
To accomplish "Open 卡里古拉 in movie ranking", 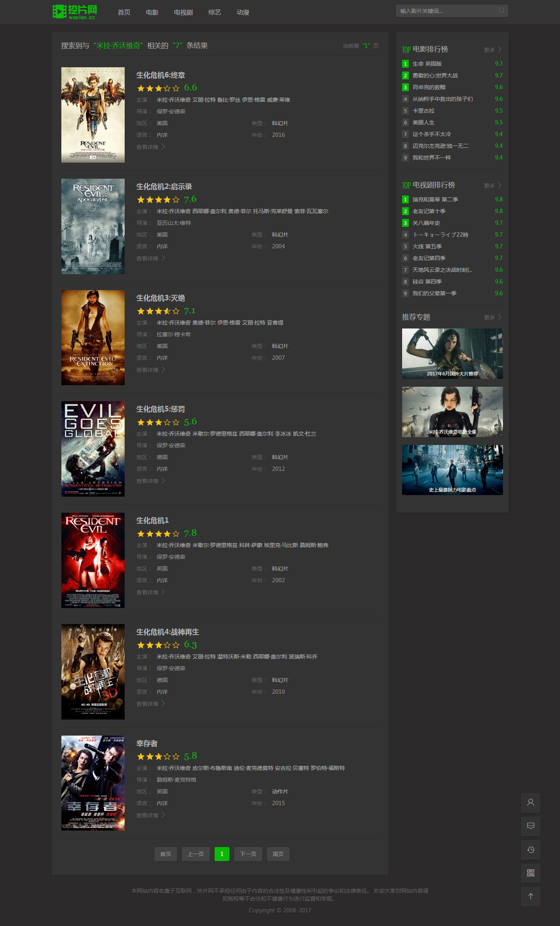I will tap(424, 111).
